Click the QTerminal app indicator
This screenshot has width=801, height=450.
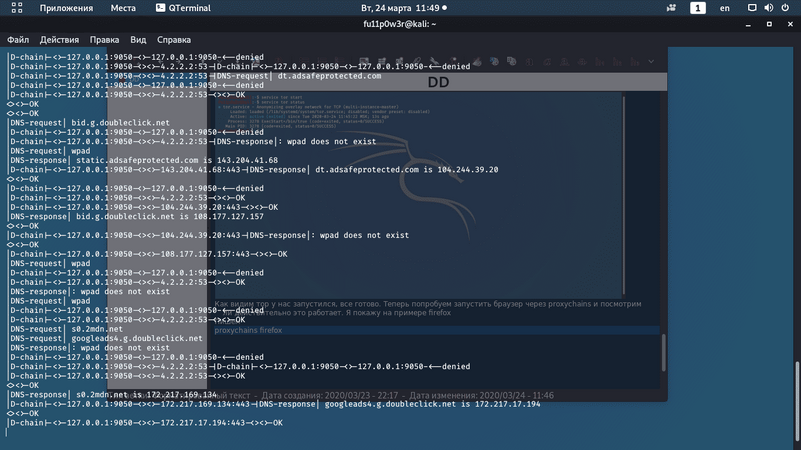(x=182, y=8)
